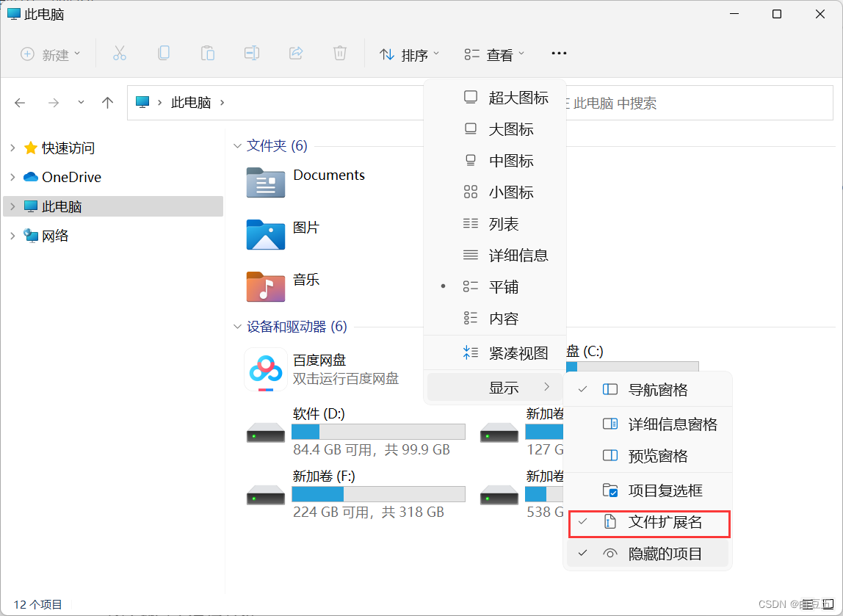
Task: Click the search box 在此电脑中搜索
Action: (699, 103)
